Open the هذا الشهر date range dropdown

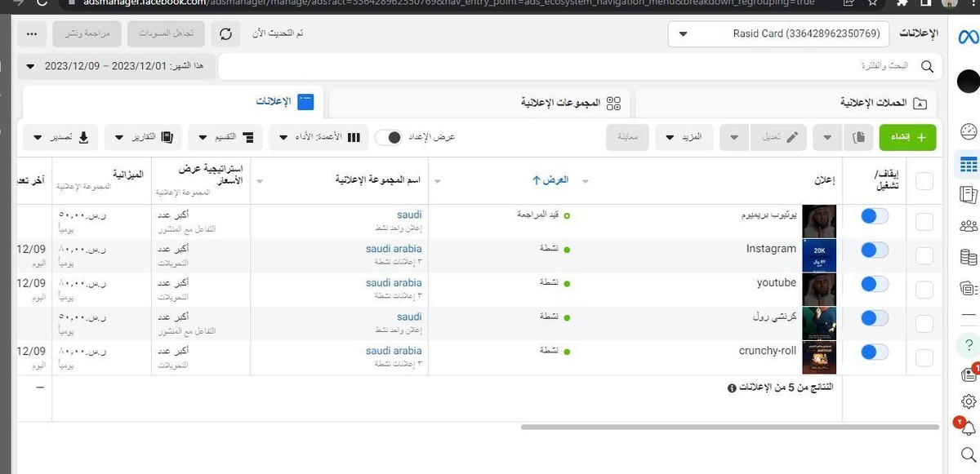point(114,67)
